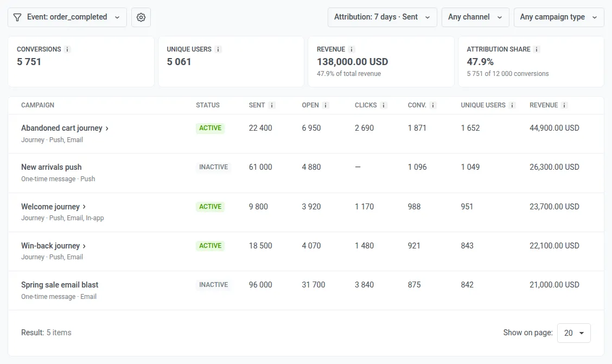Click the info icon beside Open column
The width and height of the screenshot is (612, 364).
tap(326, 105)
